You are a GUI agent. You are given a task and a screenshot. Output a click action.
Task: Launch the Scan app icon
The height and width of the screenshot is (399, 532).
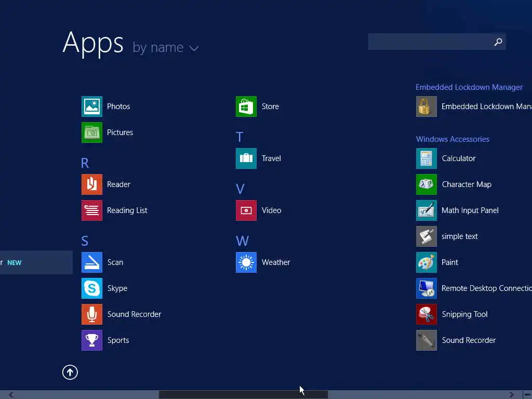(x=91, y=262)
